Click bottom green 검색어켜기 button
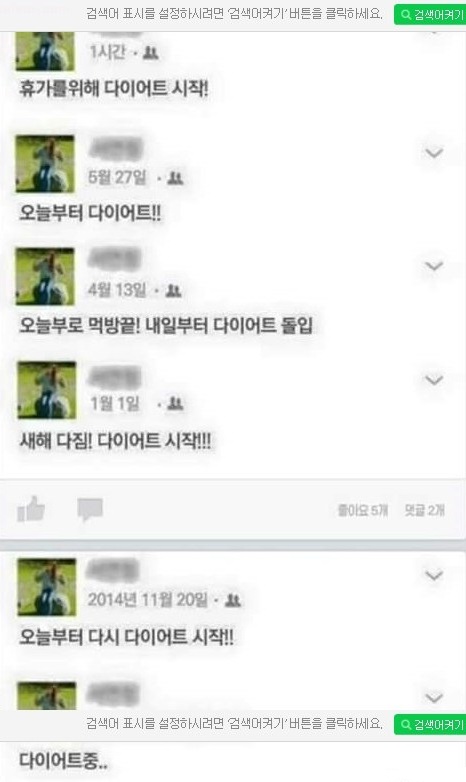466x782 pixels. 430,724
